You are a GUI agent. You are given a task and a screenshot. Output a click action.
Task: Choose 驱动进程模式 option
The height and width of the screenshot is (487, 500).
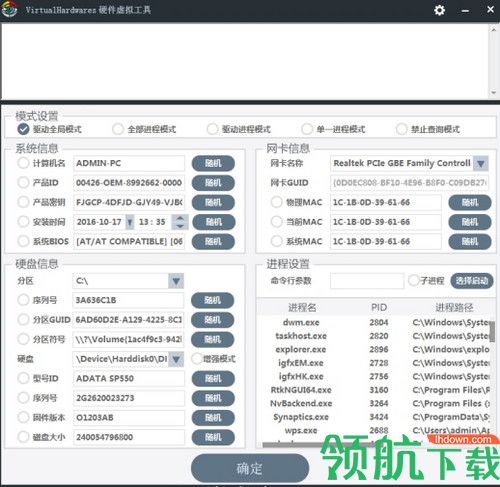point(212,129)
